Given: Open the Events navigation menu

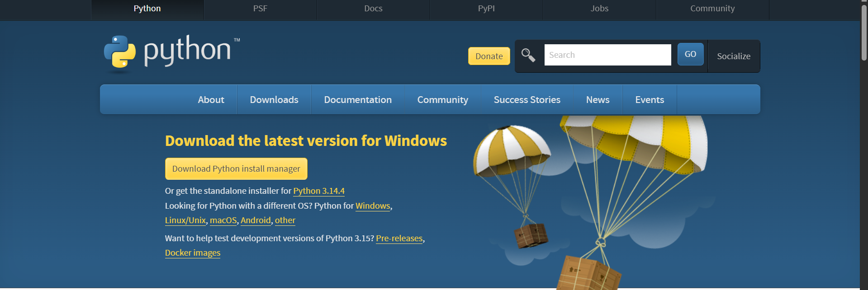Looking at the screenshot, I should coord(650,99).
